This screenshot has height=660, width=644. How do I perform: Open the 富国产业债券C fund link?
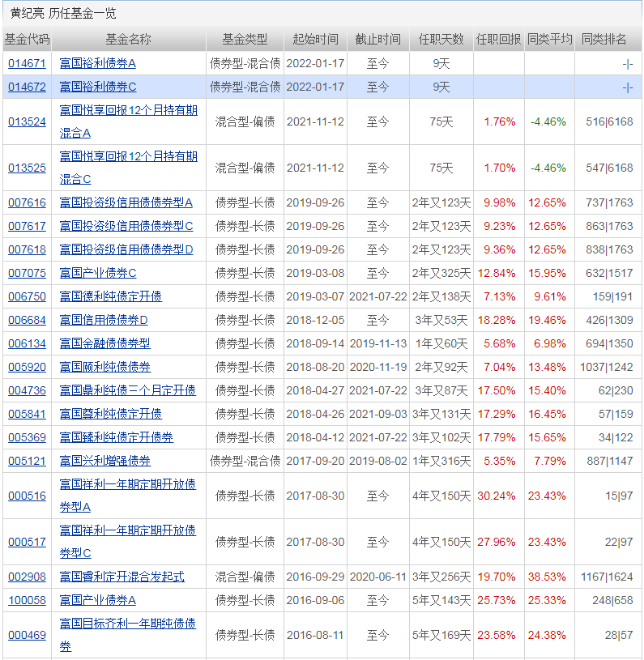click(97, 273)
